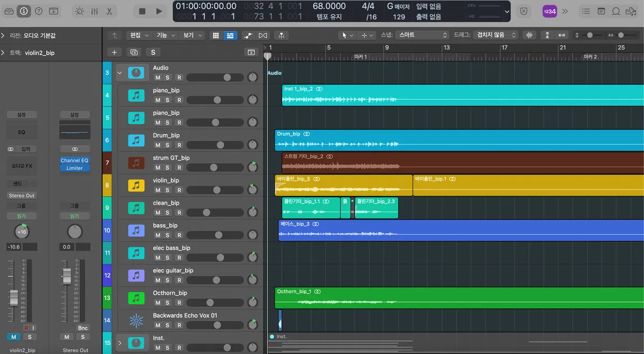The width and height of the screenshot is (644, 354).
Task: Show automation view in tracks toolbar
Action: coord(248,35)
